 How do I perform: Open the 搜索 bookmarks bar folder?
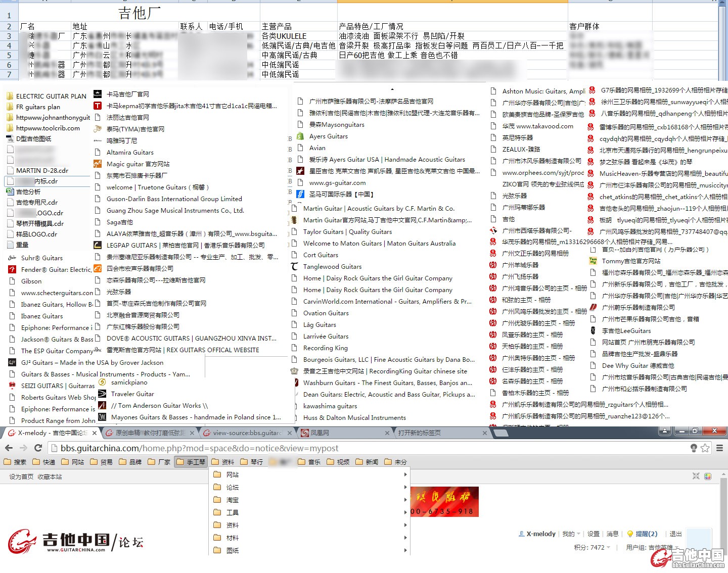(x=15, y=462)
